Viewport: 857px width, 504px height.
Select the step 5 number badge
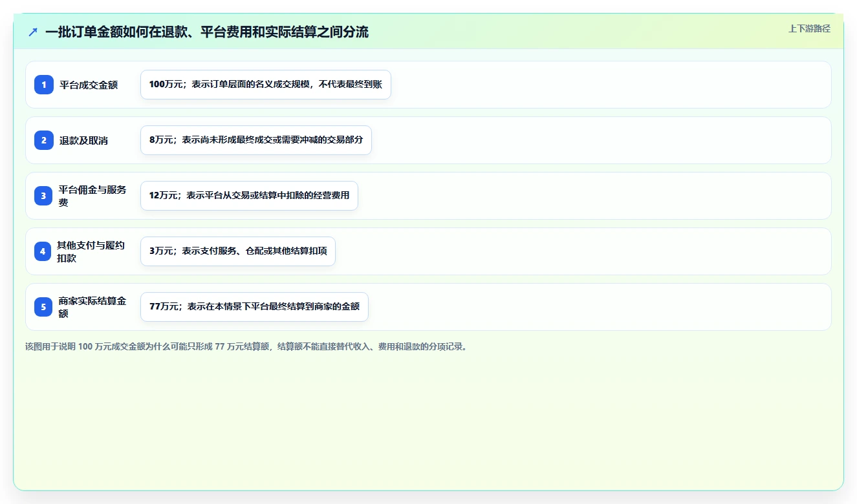[x=43, y=307]
